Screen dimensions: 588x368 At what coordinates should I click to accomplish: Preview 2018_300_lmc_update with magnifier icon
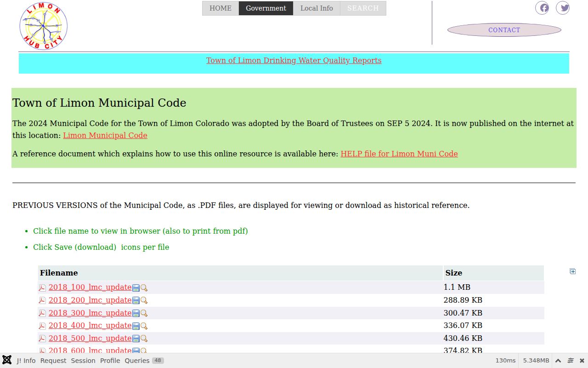pos(144,313)
